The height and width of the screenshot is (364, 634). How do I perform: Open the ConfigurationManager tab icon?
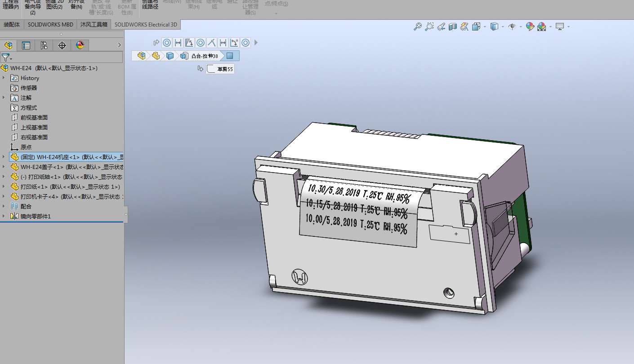click(44, 45)
